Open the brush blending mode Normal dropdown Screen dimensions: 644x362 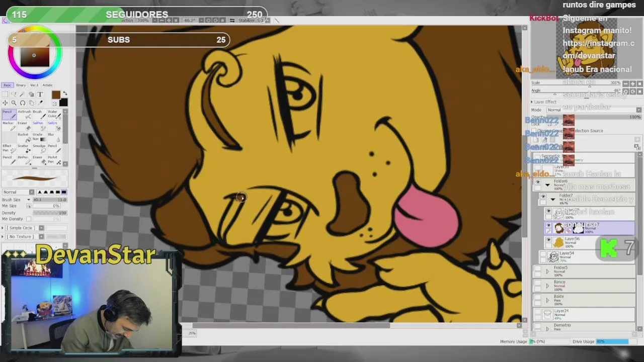[18, 192]
